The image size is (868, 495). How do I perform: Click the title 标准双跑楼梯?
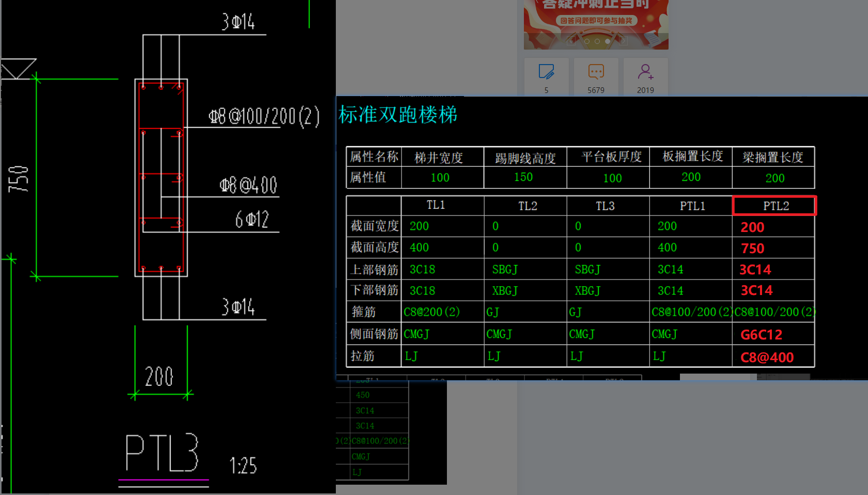398,115
